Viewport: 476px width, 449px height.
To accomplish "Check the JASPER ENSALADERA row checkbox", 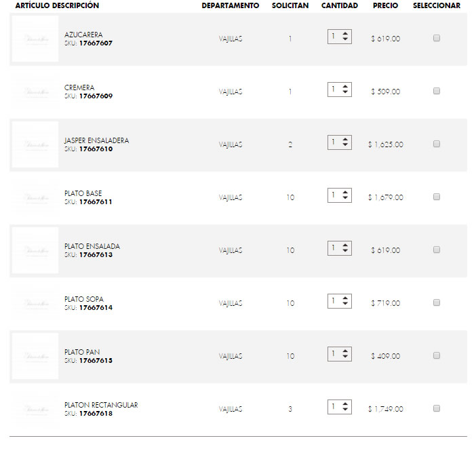I will (437, 144).
